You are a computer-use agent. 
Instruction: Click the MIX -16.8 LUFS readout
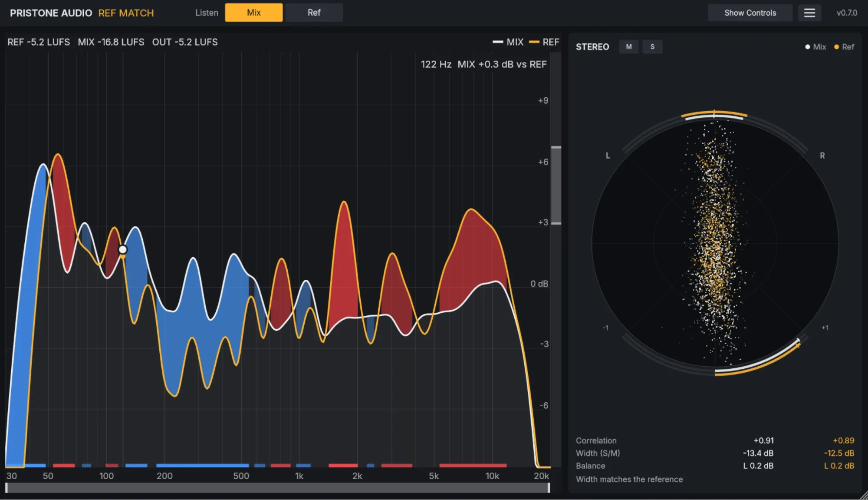pyautogui.click(x=111, y=42)
